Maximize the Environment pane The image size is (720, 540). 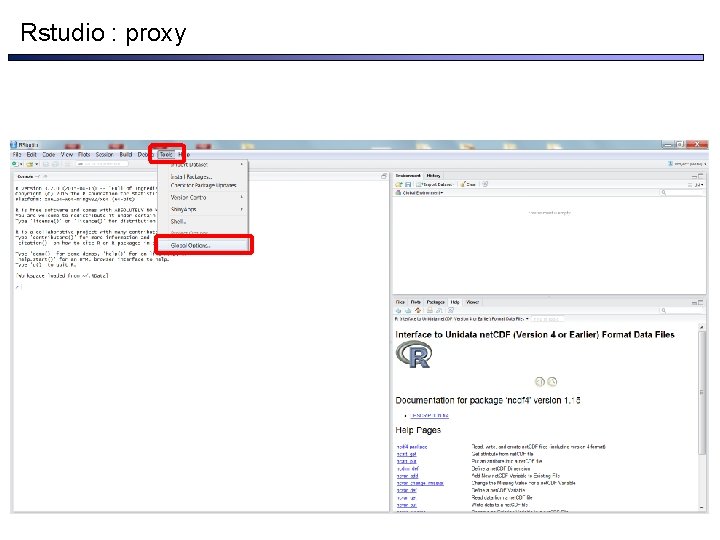coord(701,176)
